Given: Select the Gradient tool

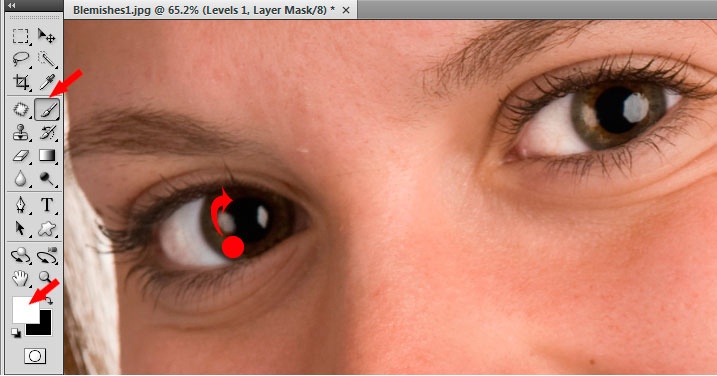Looking at the screenshot, I should click(x=47, y=156).
